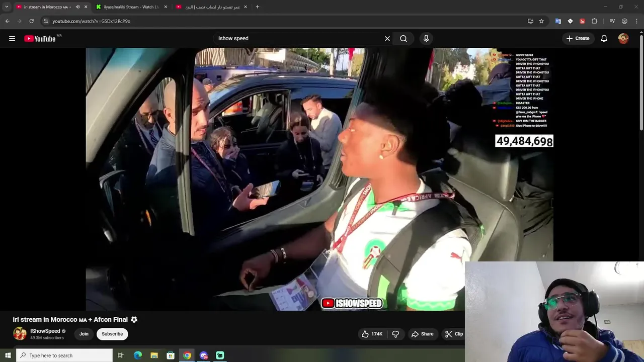Close the ilyaselmaliki Stream tab

166,7
